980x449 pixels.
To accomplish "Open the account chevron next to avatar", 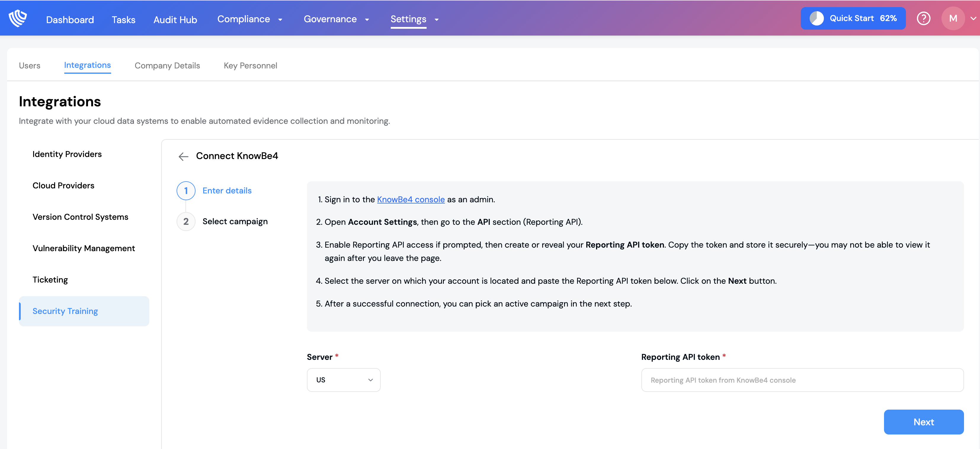I will pos(973,18).
